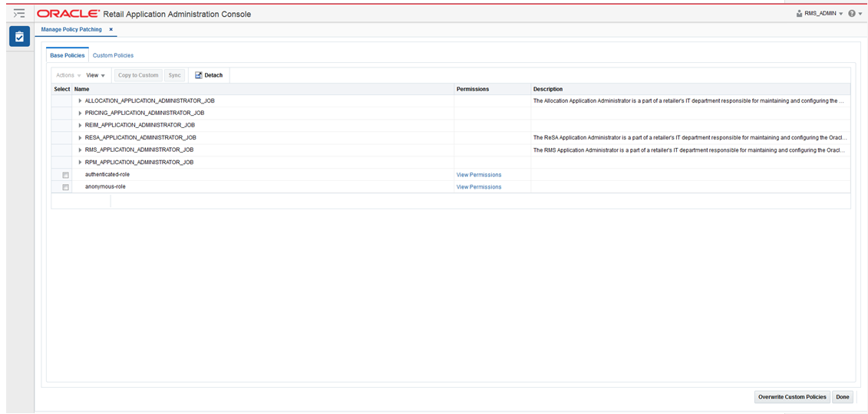Viewport: 868px width, 414px height.
Task: Click the RMS Application Administrator description
Action: (688, 149)
